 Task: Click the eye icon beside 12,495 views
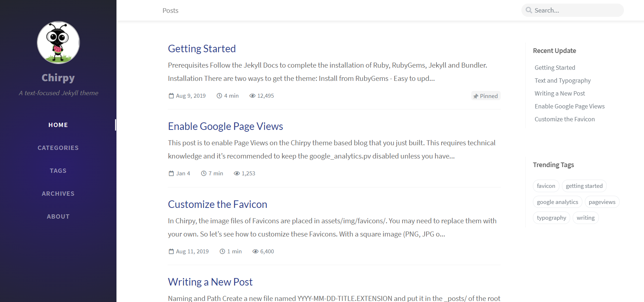[x=252, y=96]
